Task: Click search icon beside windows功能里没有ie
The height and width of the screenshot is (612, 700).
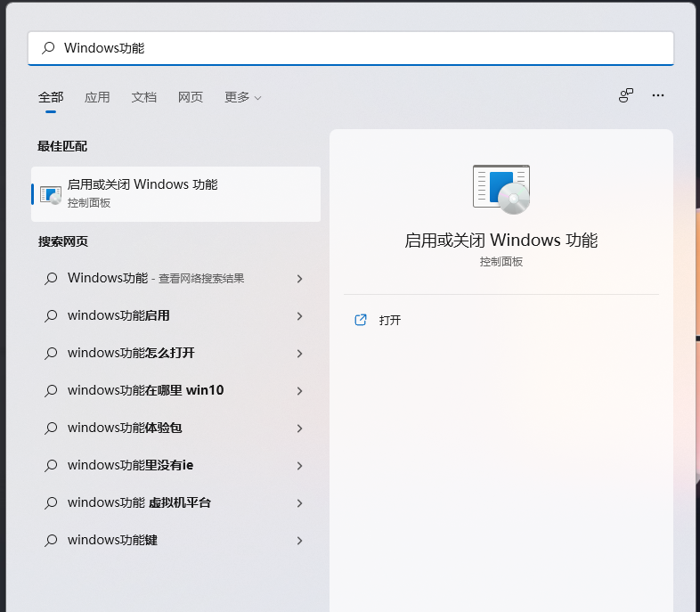Action: pyautogui.click(x=51, y=466)
